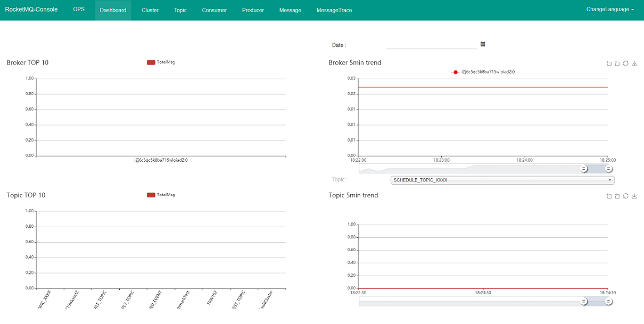
Task: Click zoom icon on Broker 5min trend
Action: coord(609,63)
